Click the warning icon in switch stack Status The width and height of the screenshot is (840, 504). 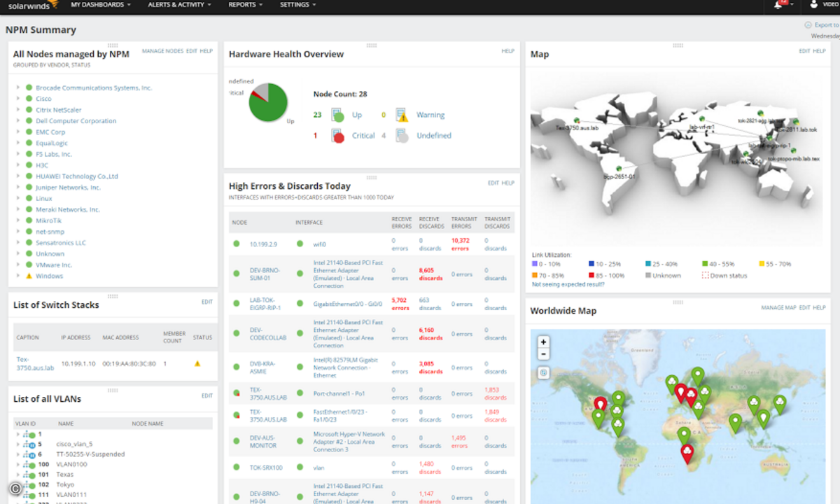click(x=197, y=363)
